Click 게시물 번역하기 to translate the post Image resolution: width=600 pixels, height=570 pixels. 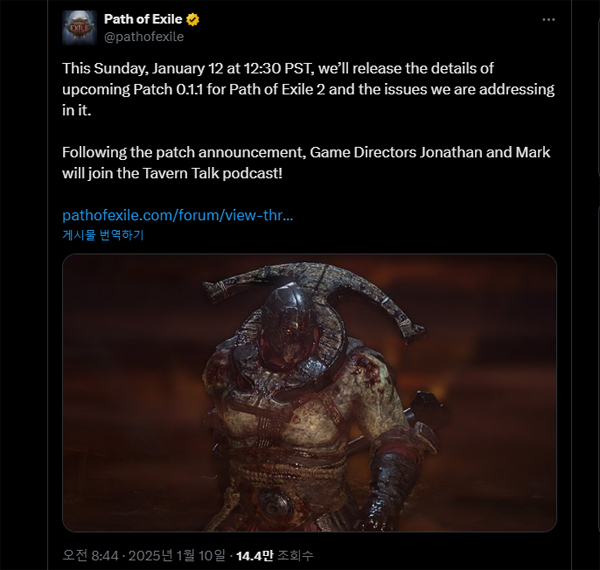point(103,235)
